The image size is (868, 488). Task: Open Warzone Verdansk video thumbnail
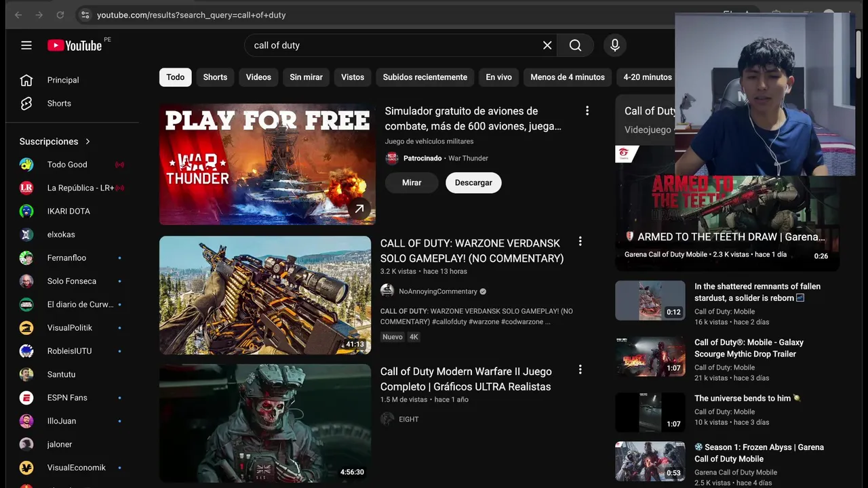pos(265,295)
